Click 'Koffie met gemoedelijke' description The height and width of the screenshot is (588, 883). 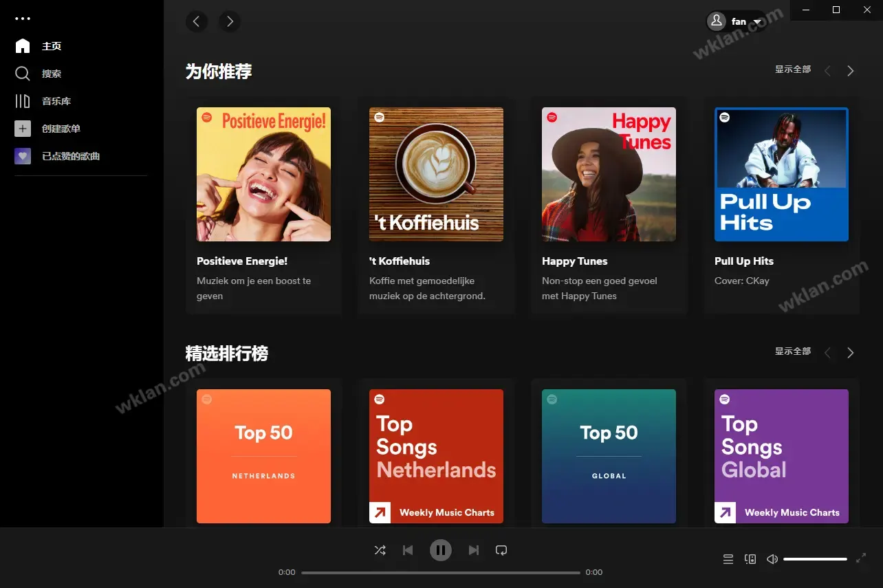coord(428,288)
